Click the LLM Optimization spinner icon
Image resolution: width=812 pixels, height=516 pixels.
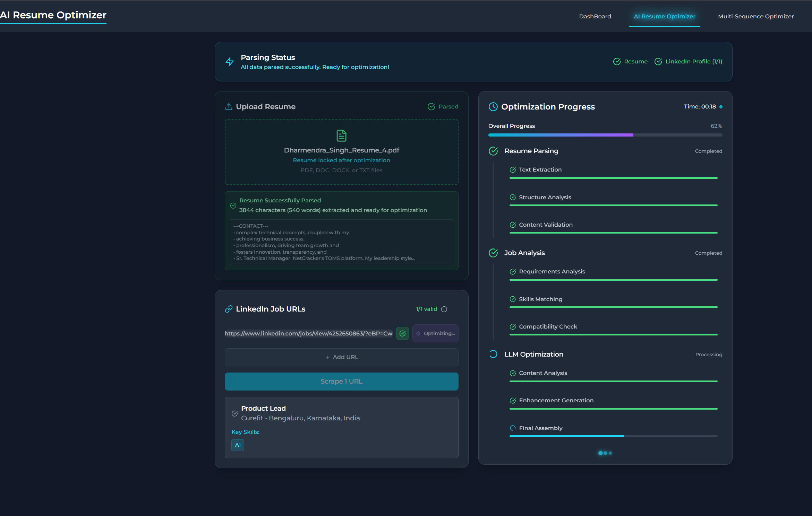(493, 354)
